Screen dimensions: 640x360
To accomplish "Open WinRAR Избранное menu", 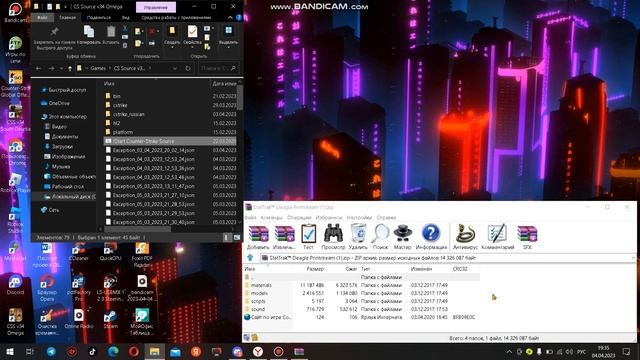I will point(329,218).
